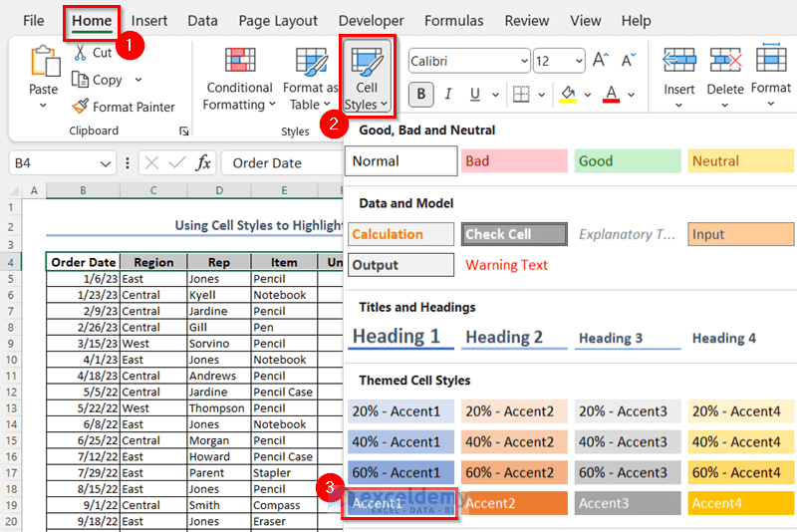Open the Insert Function fx icon
797x532 pixels.
click(203, 163)
